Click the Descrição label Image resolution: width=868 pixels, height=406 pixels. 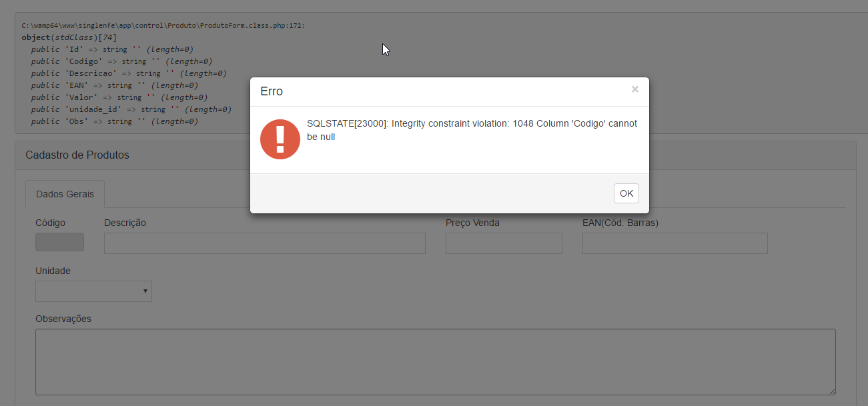click(125, 223)
